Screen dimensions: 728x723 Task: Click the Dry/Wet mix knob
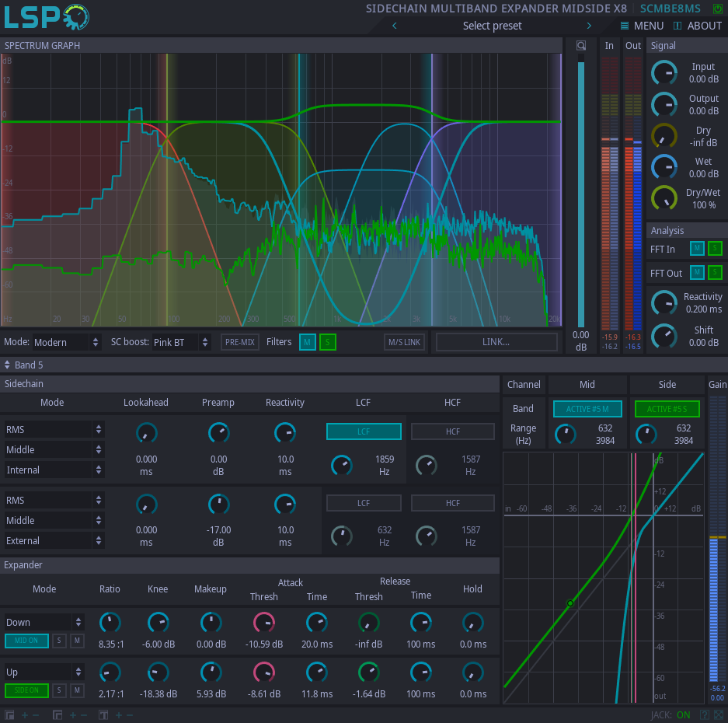coord(664,198)
